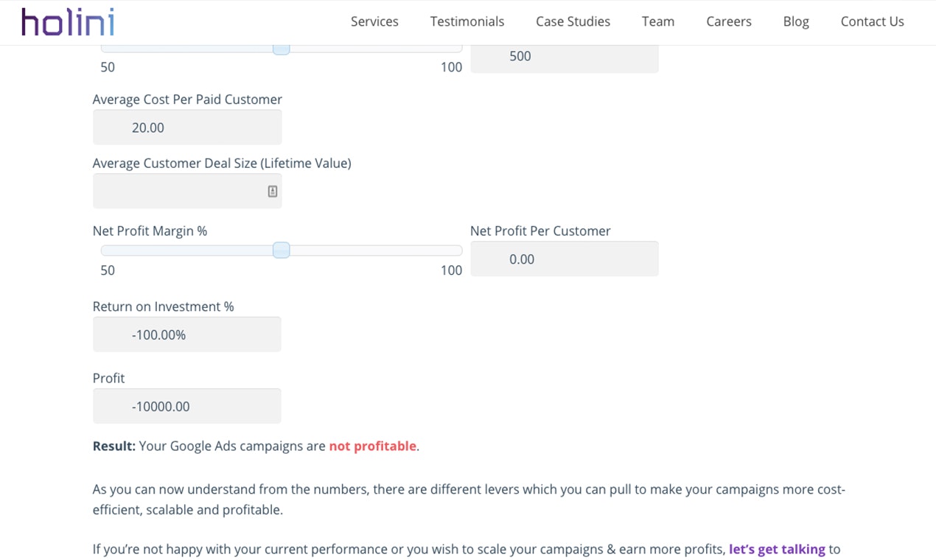The width and height of the screenshot is (936, 560).
Task: Click Contact Us in the navigation
Action: pos(872,21)
